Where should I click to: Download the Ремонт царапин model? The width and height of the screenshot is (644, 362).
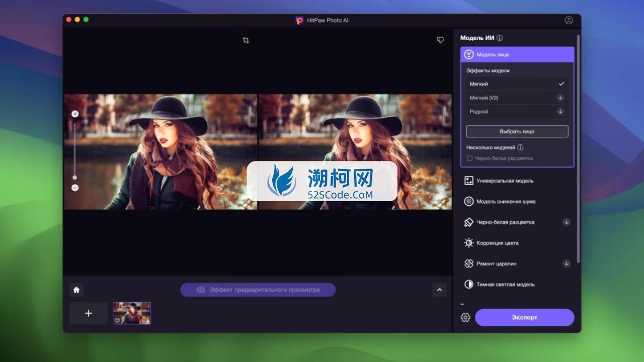[566, 263]
